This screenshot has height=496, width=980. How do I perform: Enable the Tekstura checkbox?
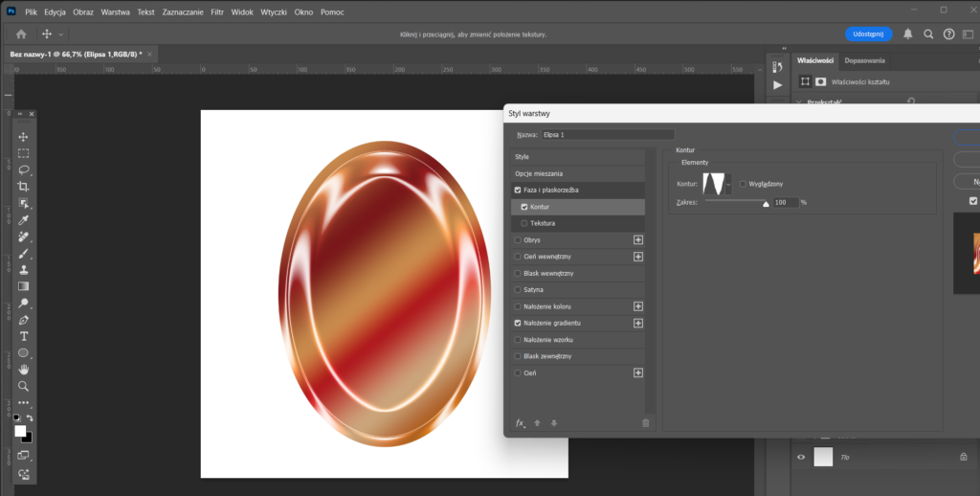[x=523, y=223]
